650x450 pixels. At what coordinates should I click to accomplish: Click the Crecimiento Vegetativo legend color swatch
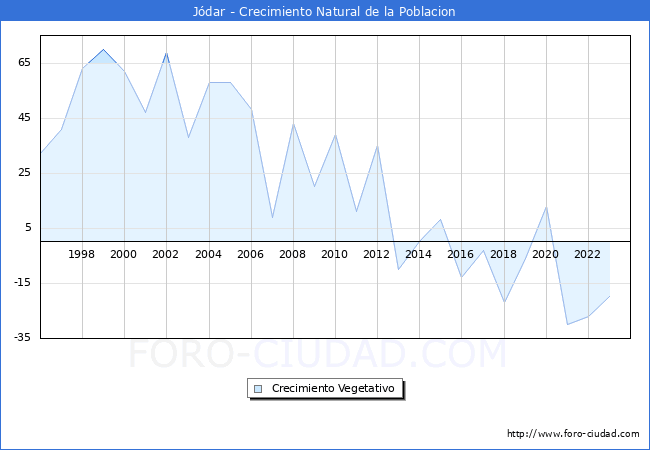[x=258, y=389]
